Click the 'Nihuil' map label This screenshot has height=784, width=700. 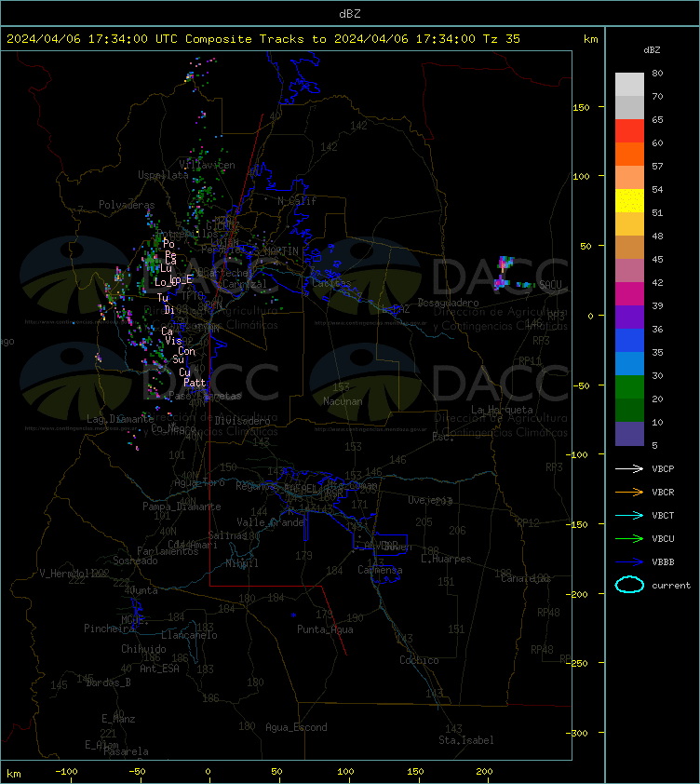pos(242,563)
